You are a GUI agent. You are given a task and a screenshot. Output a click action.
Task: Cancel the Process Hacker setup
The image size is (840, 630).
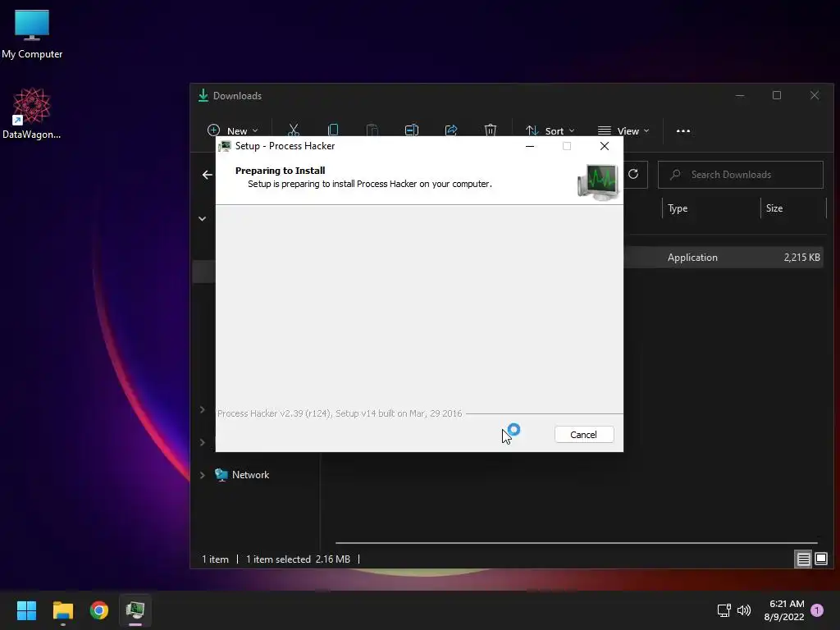584,435
